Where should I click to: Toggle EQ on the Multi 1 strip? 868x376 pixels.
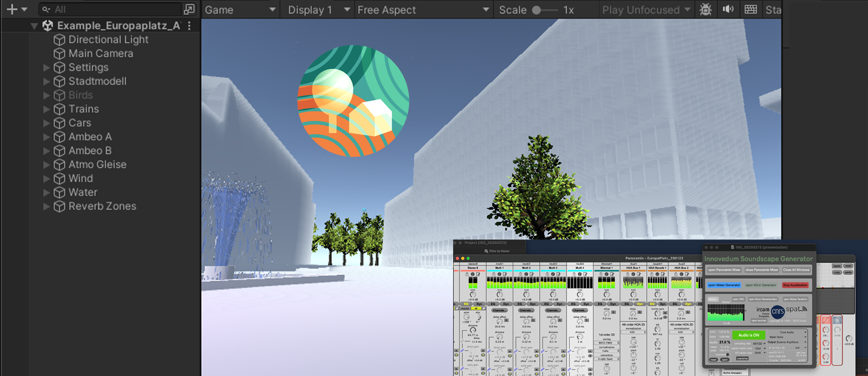493,304
